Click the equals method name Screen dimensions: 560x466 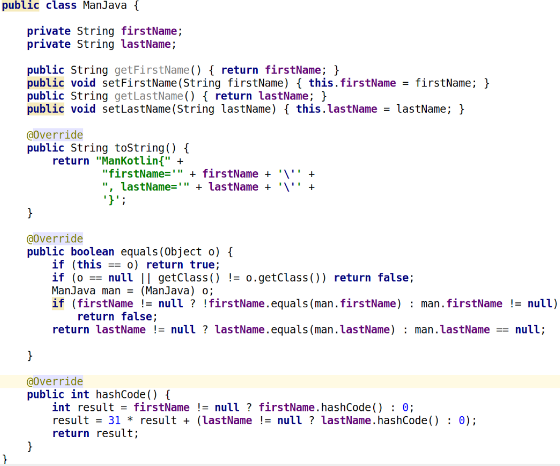[x=139, y=252]
